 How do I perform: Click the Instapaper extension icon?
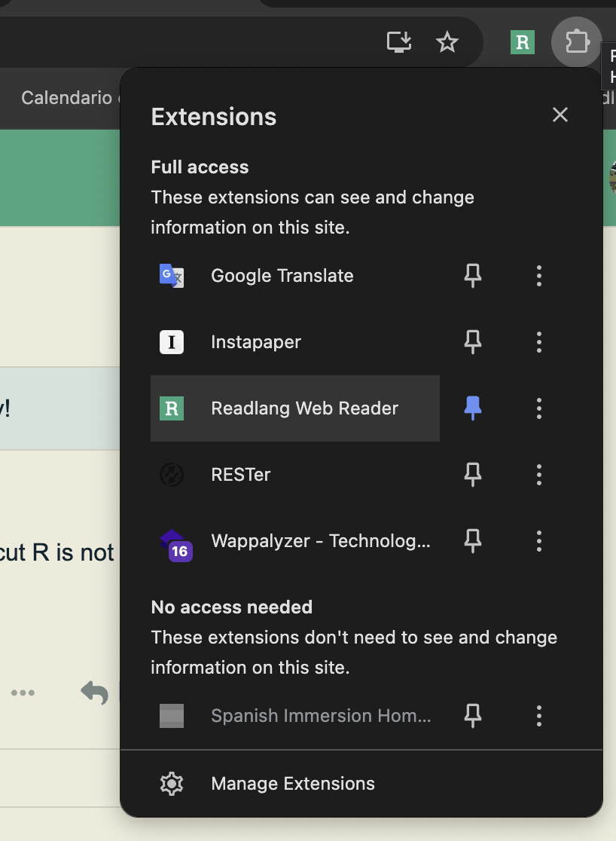pos(172,342)
